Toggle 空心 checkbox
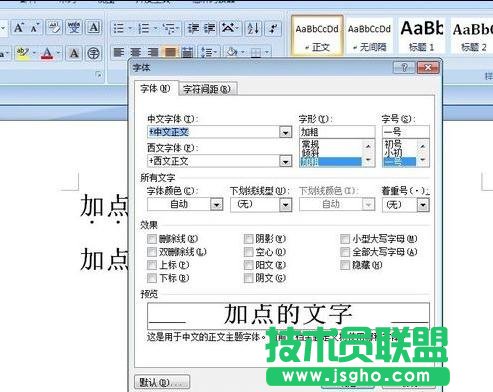This screenshot has width=493, height=392. pos(249,252)
